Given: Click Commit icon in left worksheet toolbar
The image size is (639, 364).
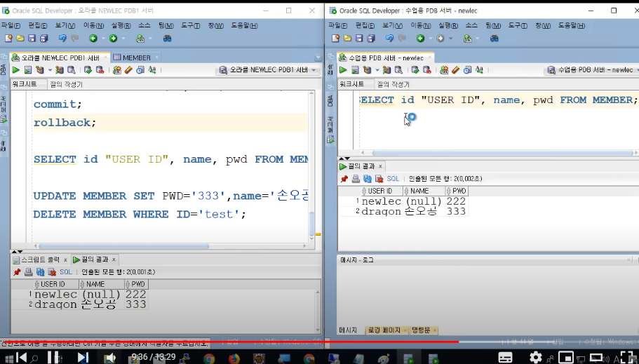Looking at the screenshot, I should [x=88, y=70].
